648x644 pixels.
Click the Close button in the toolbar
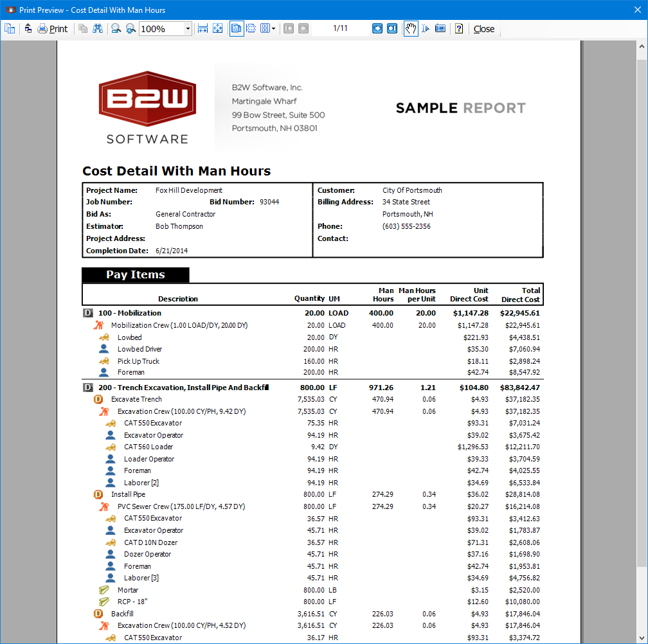tap(484, 29)
